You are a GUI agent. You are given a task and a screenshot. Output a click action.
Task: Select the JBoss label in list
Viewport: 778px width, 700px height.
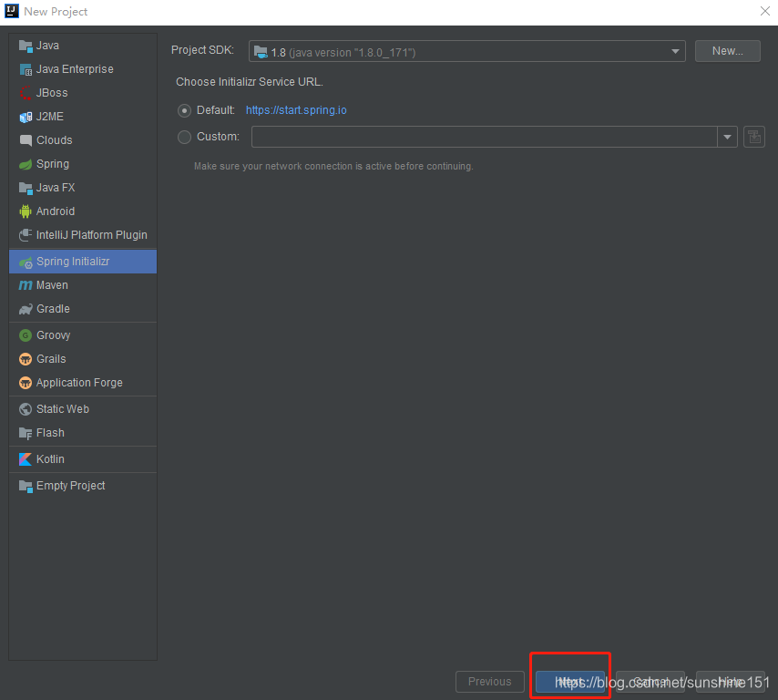click(x=52, y=93)
